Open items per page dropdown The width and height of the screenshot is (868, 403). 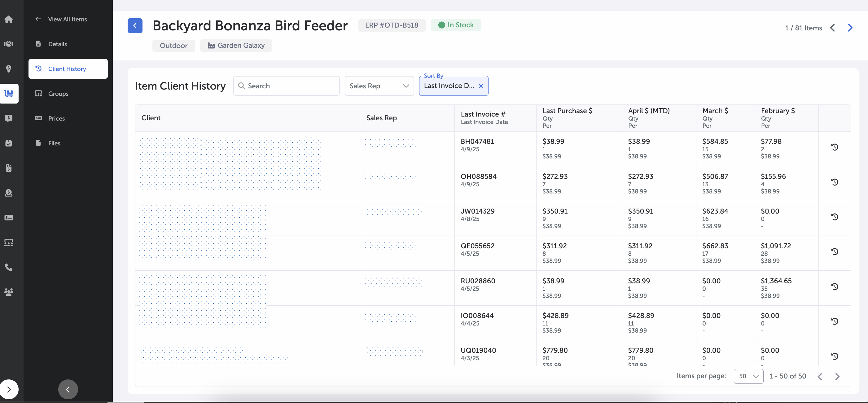[x=748, y=376]
